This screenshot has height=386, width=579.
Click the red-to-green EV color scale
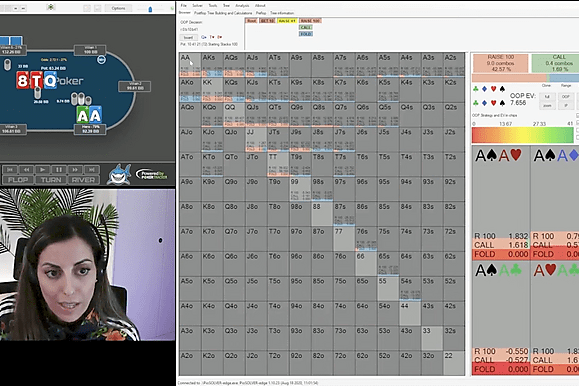coord(523,135)
